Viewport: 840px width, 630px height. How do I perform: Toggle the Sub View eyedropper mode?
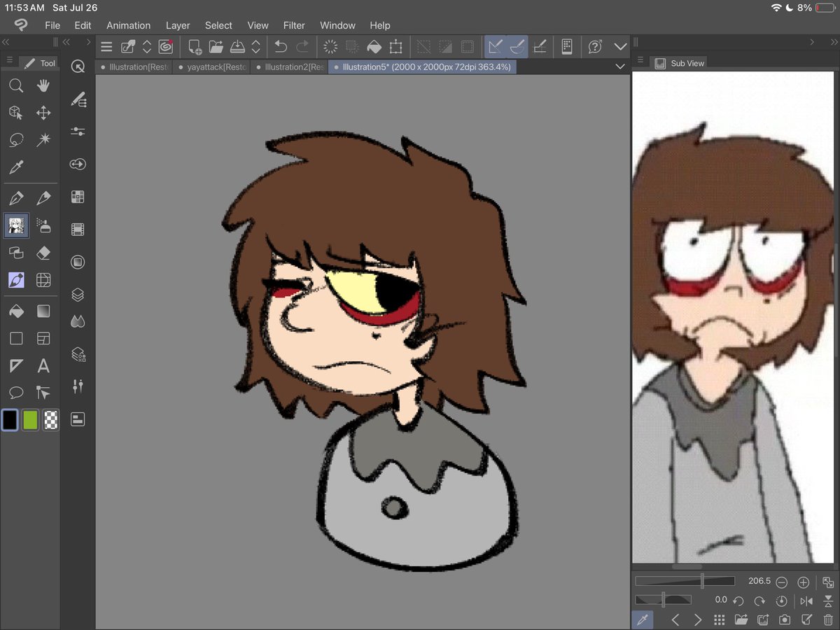[x=642, y=619]
